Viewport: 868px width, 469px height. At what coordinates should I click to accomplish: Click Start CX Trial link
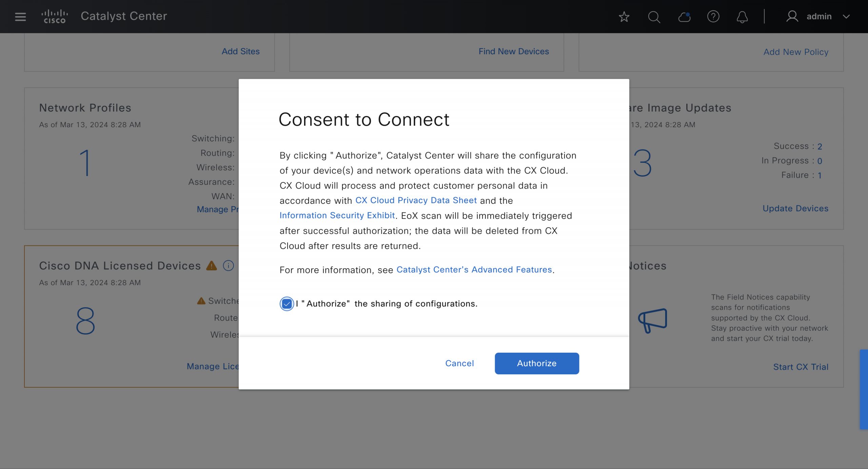pos(801,367)
